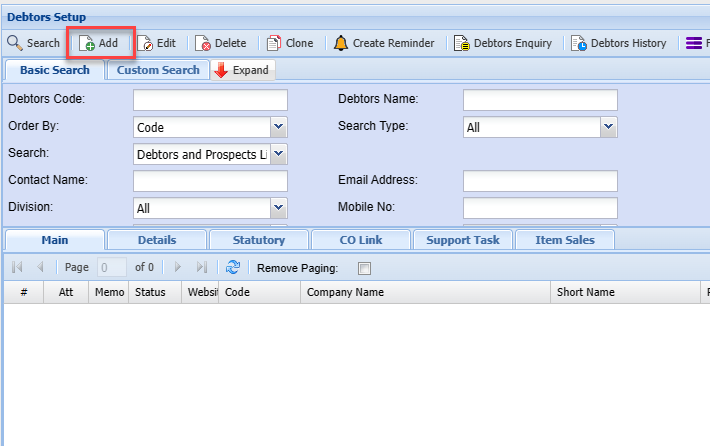Viewport: 710px width, 446px height.
Task: Sort by the Short Name column header
Action: (x=625, y=292)
